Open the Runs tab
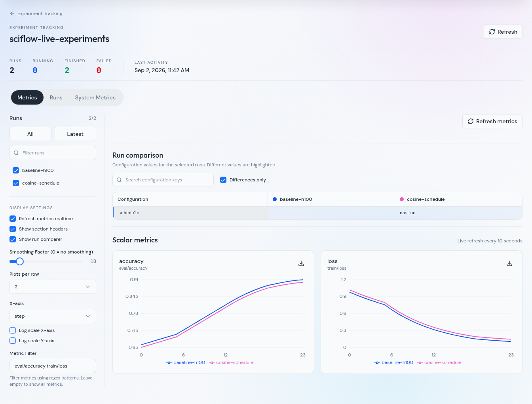 pyautogui.click(x=56, y=97)
